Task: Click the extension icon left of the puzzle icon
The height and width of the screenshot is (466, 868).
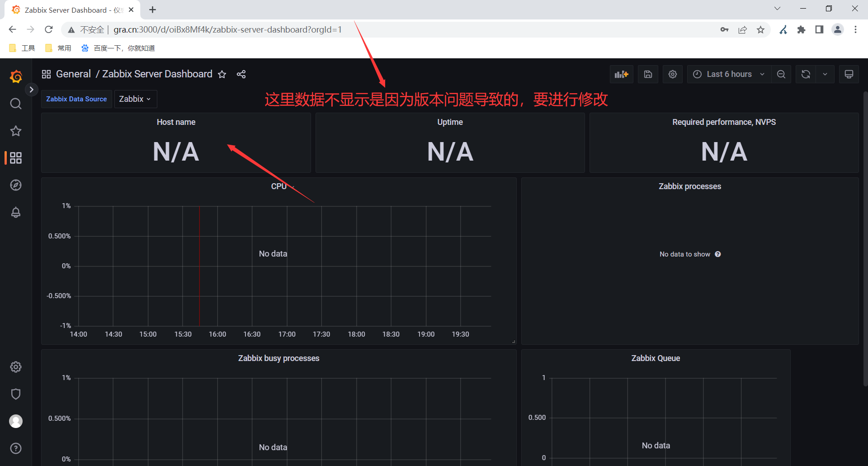Action: [x=783, y=30]
